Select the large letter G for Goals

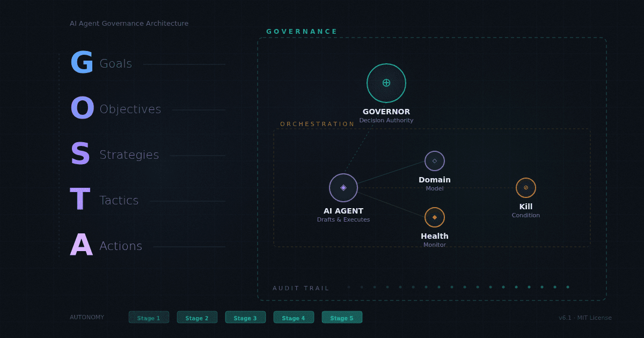pos(80,62)
